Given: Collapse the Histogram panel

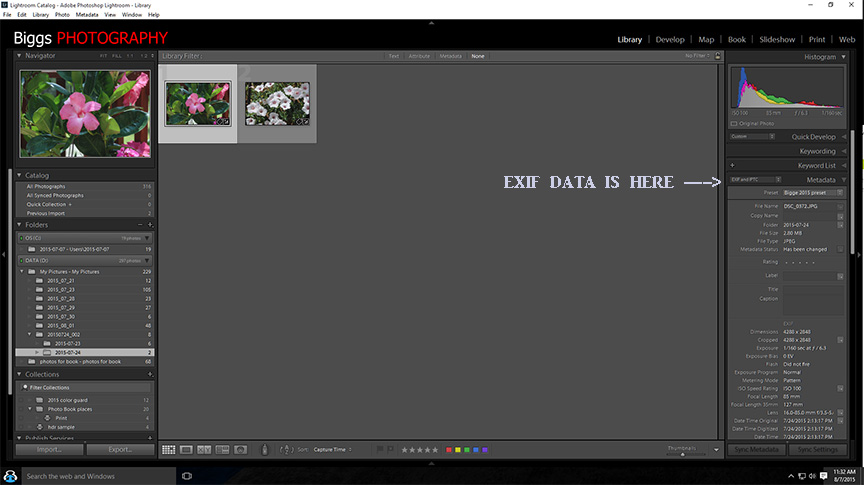Looking at the screenshot, I should pyautogui.click(x=843, y=57).
